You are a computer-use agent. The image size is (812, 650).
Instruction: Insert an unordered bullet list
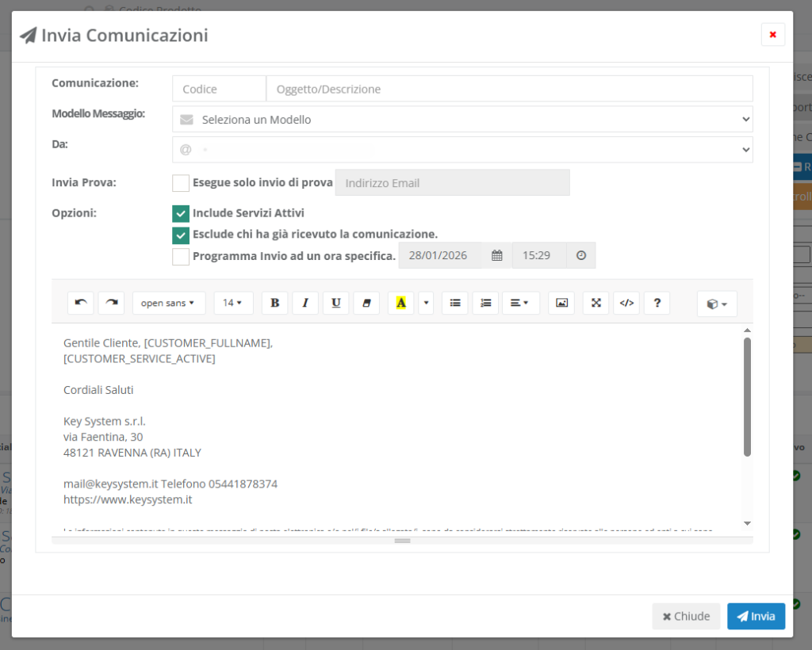[455, 303]
